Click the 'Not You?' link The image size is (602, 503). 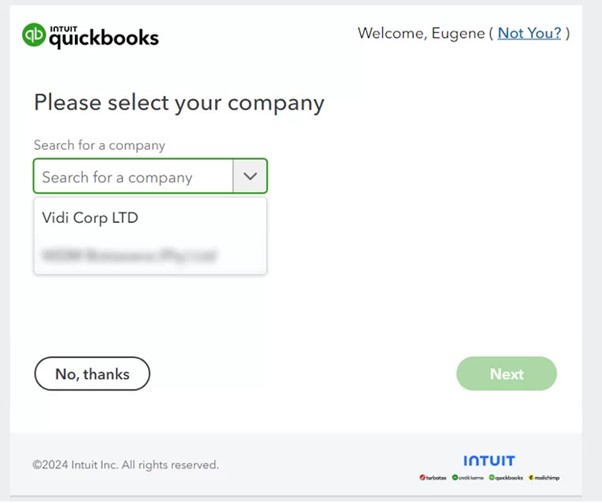click(529, 33)
